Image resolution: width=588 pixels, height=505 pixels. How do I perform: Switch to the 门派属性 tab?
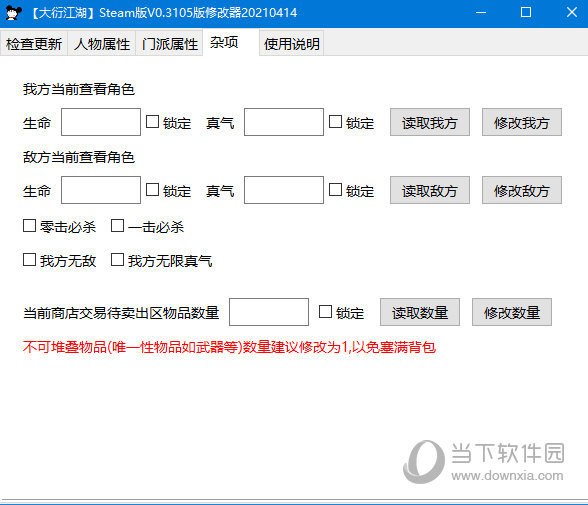pos(170,44)
